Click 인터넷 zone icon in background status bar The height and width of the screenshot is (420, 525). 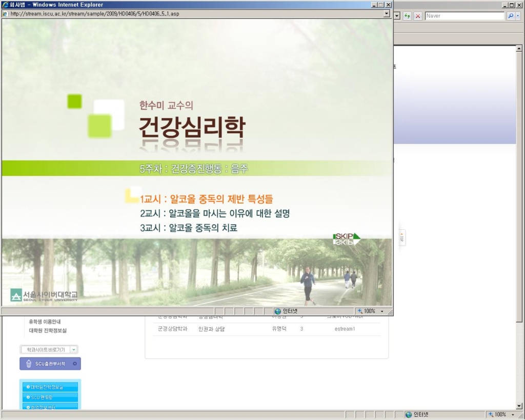click(x=409, y=415)
